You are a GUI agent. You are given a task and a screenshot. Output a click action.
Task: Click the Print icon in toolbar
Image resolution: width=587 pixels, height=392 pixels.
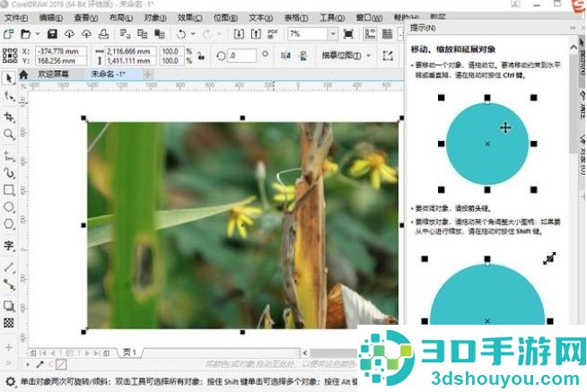(x=103, y=34)
